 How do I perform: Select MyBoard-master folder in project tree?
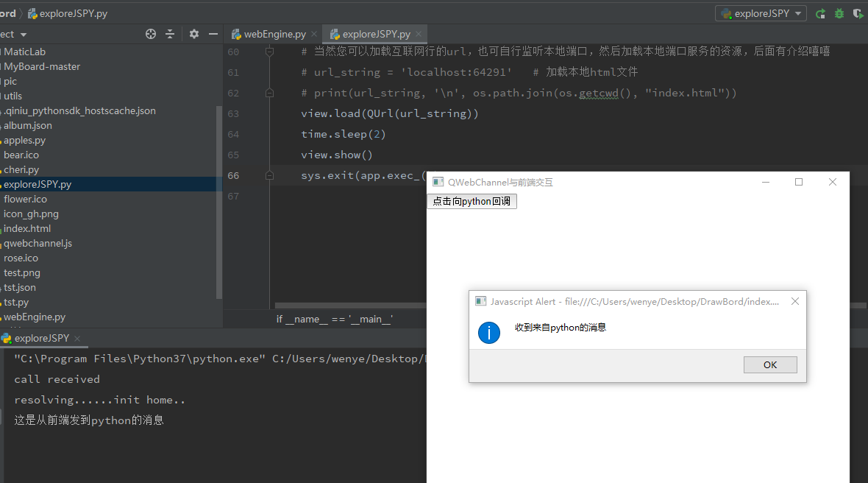(x=42, y=66)
